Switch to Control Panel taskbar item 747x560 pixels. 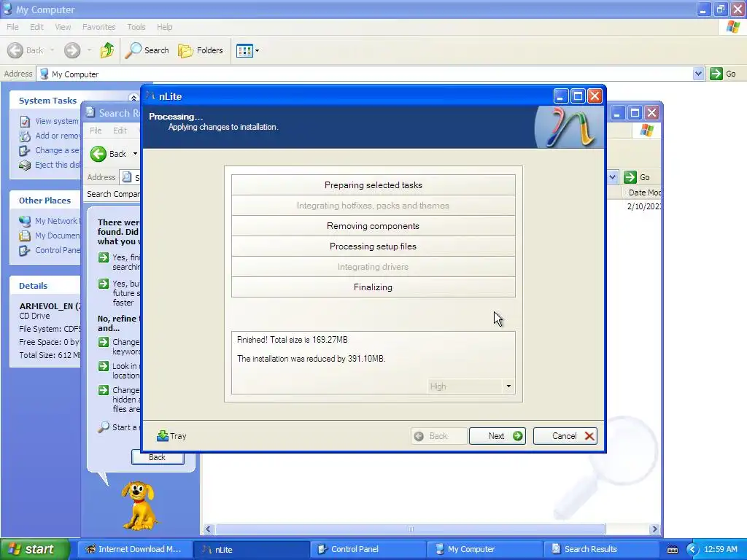368,549
